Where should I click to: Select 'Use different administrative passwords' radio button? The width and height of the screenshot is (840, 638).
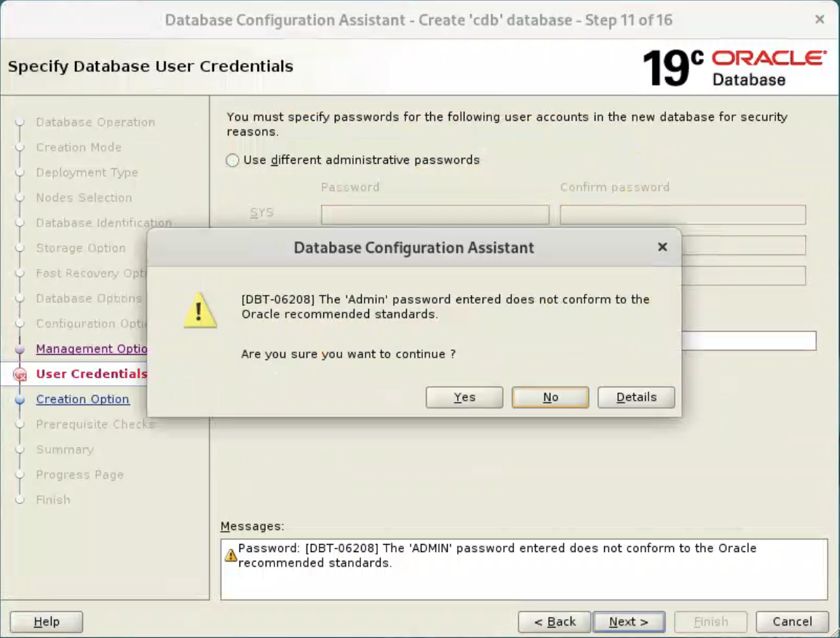tap(232, 160)
